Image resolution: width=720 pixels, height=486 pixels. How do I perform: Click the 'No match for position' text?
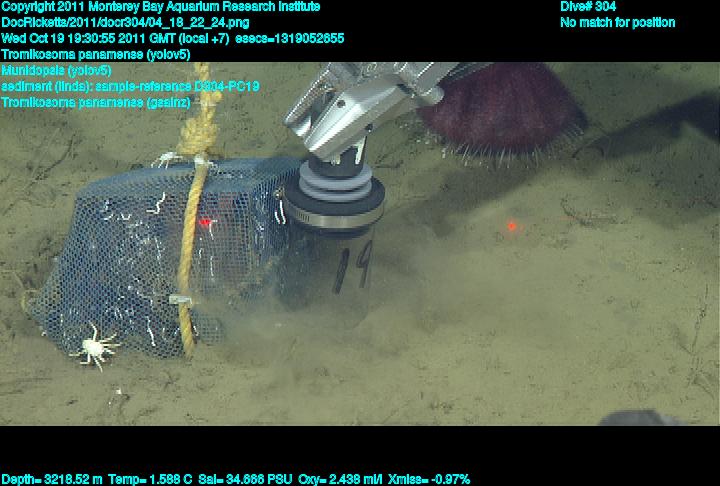click(x=617, y=22)
